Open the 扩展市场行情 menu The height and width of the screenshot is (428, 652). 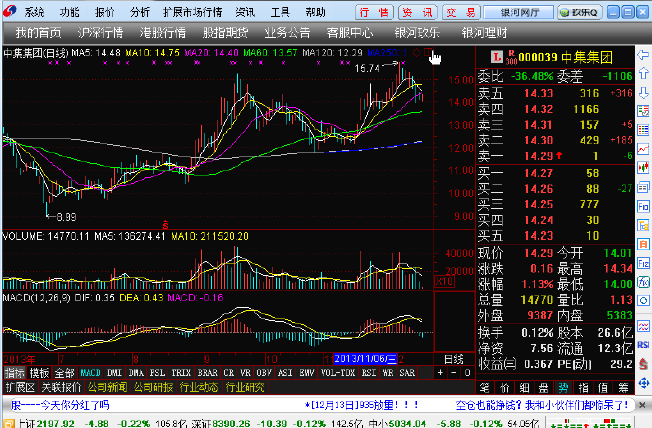point(193,12)
